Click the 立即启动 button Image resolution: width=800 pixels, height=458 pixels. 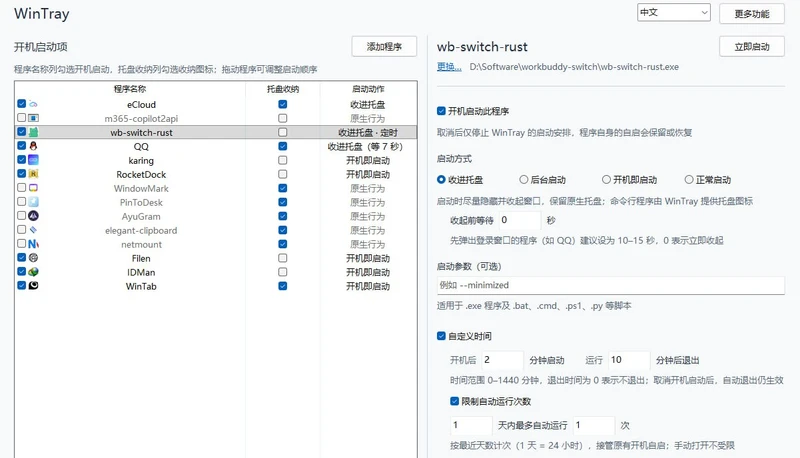[x=752, y=46]
